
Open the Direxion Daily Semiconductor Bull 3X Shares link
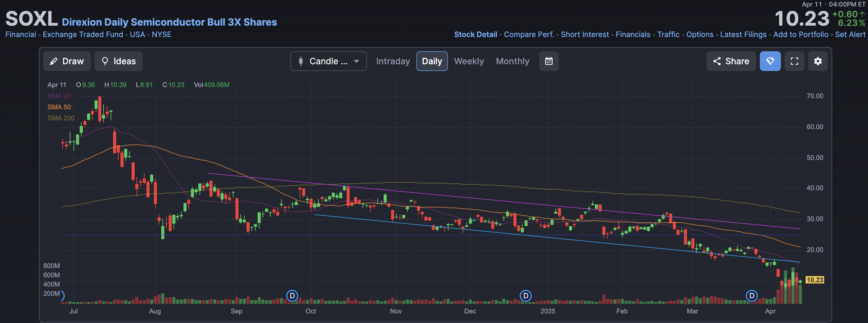tap(169, 22)
